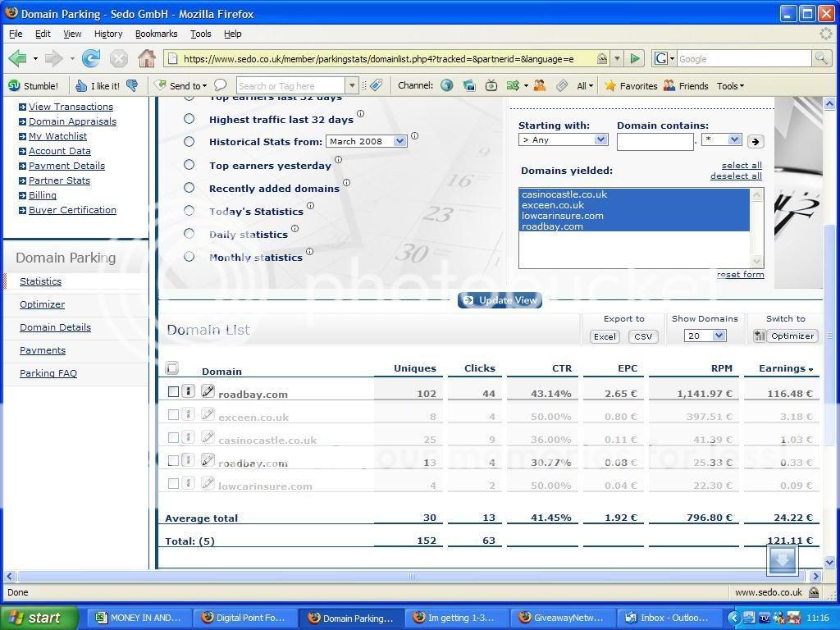Tick checkbox for exceen.co.uk row
Viewport: 840px width, 630px height.
point(173,414)
